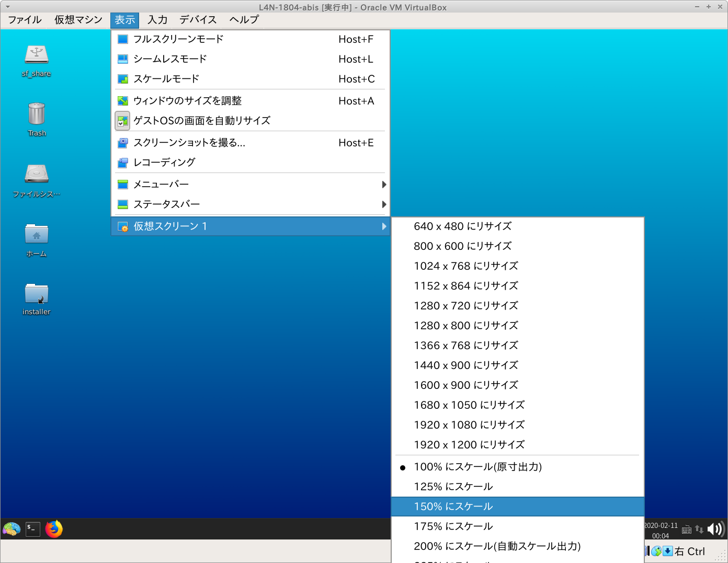The width and height of the screenshot is (728, 563).
Task: Click the Fullscreen mode icon (フルスクリーンモード)
Action: click(123, 39)
